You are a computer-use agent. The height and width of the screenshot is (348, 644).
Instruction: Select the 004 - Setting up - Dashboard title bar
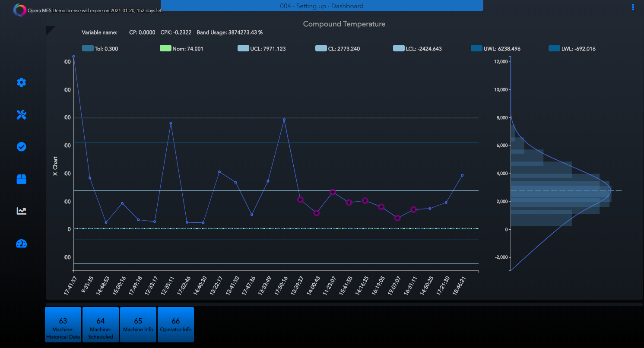point(322,6)
